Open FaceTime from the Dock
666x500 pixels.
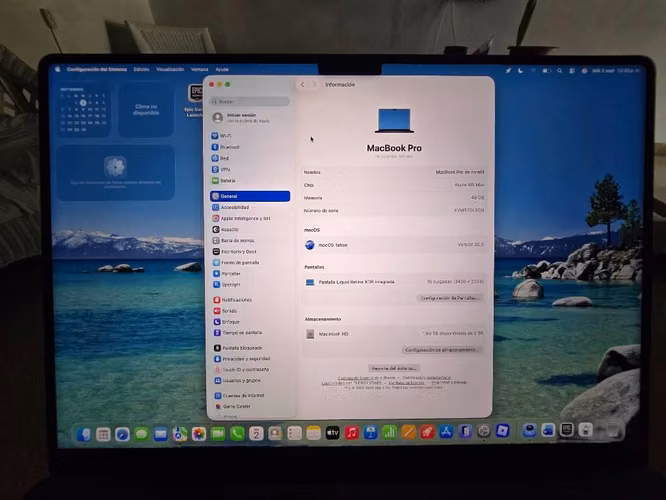(x=218, y=434)
